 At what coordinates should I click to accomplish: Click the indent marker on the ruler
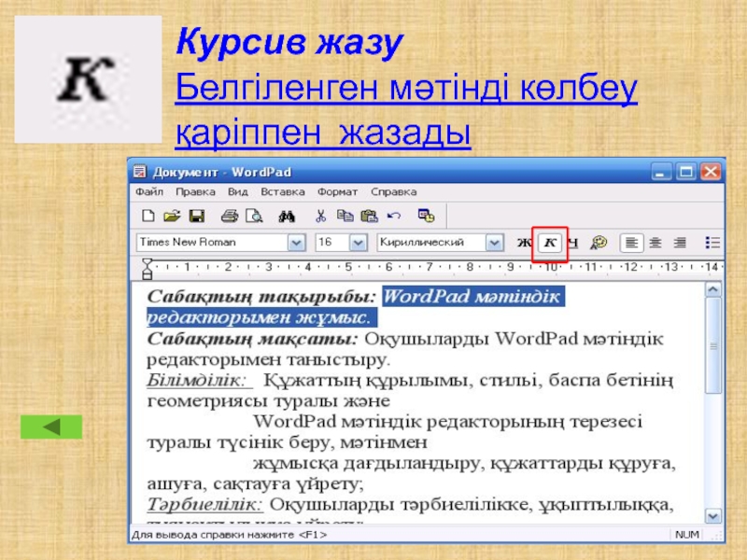(x=148, y=269)
